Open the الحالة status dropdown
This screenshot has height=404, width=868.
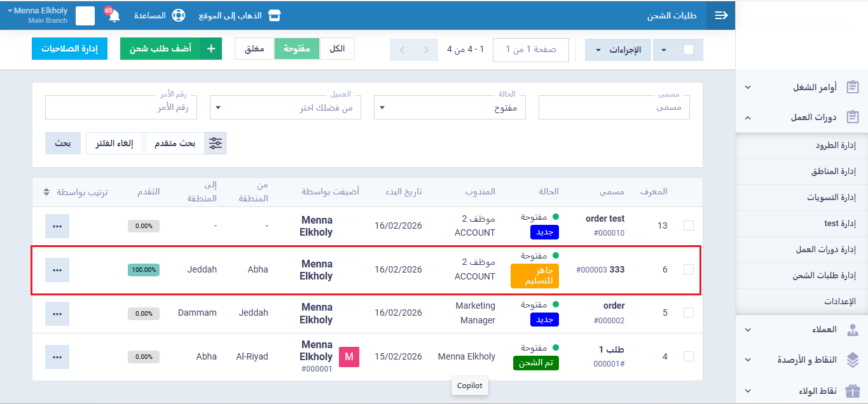[x=450, y=108]
